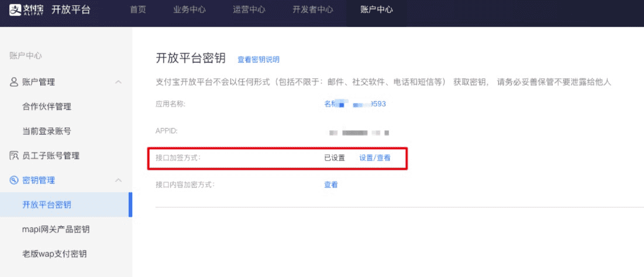
Task: Click 设置/查看 for 接口加签方式
Action: pos(375,158)
